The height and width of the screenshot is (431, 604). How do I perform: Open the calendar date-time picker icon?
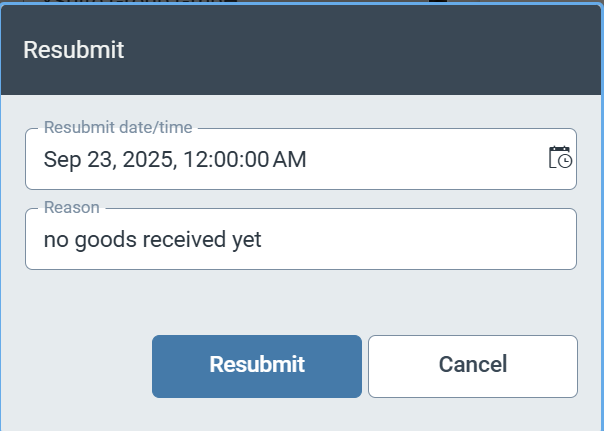560,158
